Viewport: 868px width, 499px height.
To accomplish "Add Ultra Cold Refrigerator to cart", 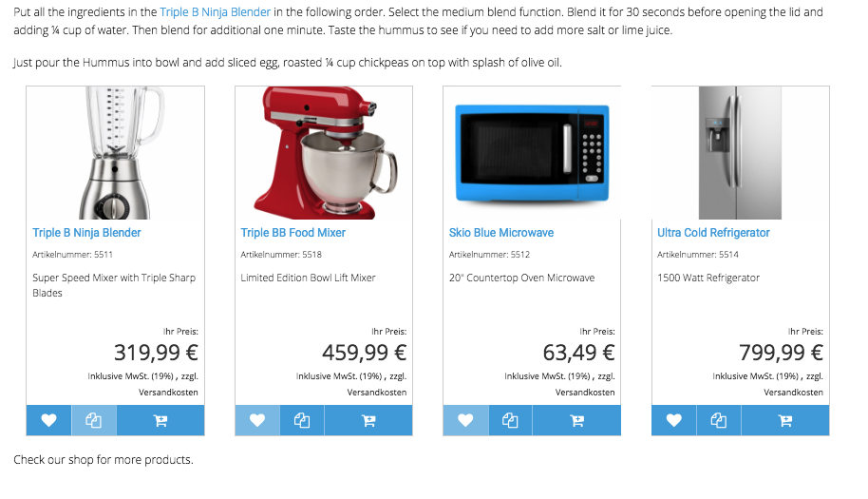I will pyautogui.click(x=785, y=420).
